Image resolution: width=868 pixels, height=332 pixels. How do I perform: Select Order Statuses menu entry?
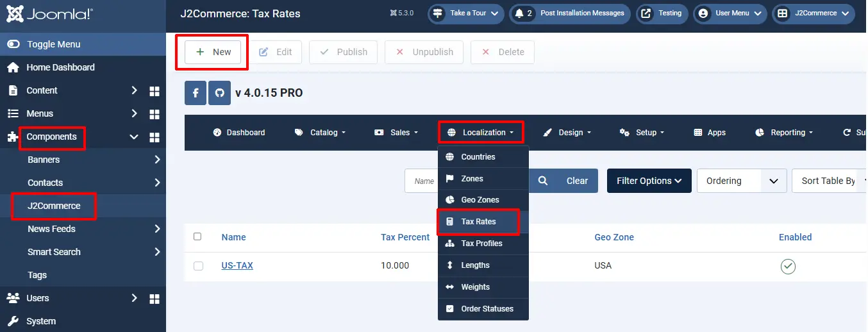tap(483, 309)
